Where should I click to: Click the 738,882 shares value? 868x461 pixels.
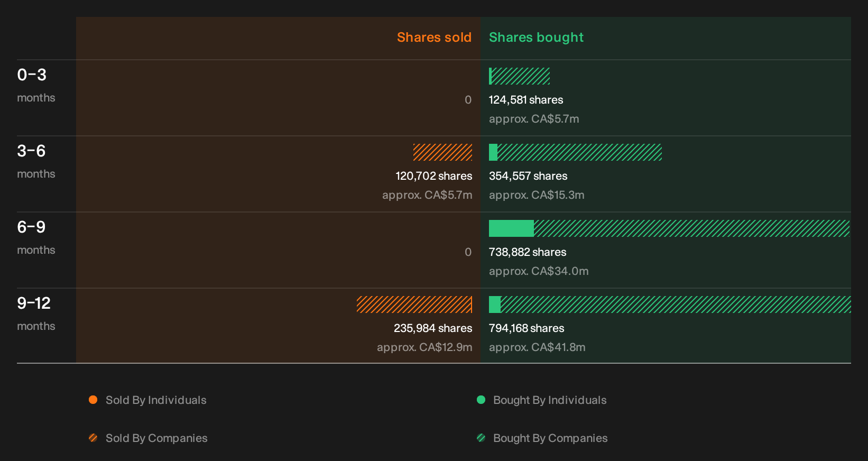[x=528, y=252]
